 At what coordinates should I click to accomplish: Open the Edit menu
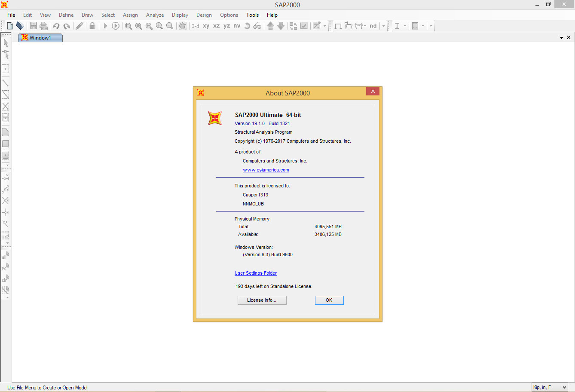(28, 15)
